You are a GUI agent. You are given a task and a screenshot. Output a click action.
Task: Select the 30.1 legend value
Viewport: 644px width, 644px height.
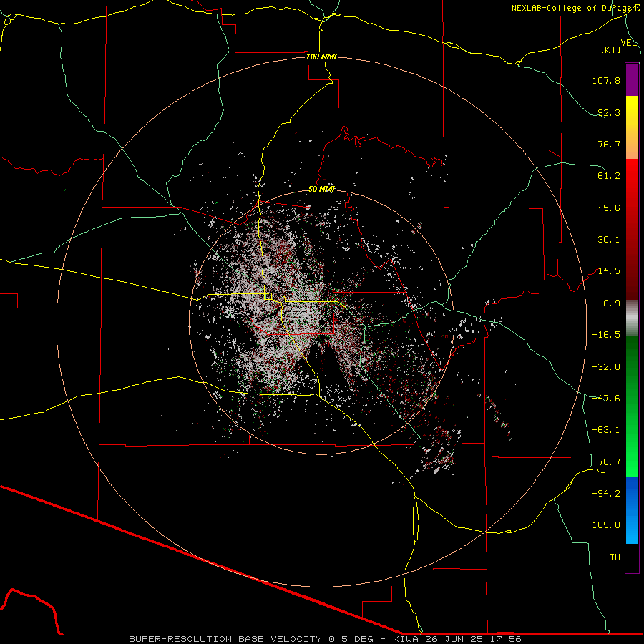click(609, 240)
